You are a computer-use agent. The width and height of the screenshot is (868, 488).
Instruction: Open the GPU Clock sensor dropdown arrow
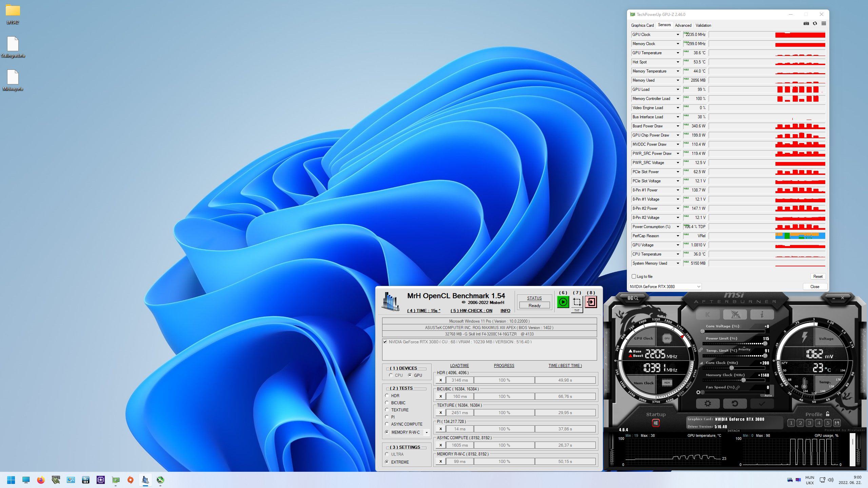point(678,35)
